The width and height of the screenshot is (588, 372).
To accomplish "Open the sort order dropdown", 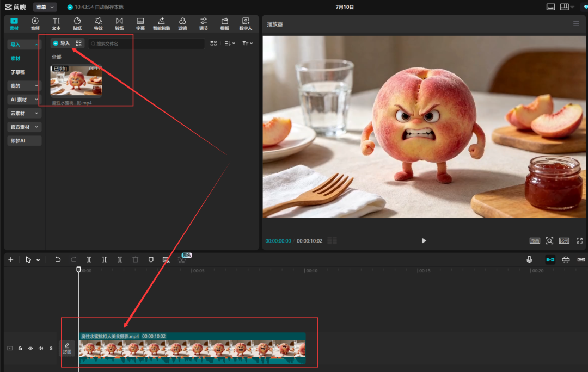I will click(x=230, y=44).
